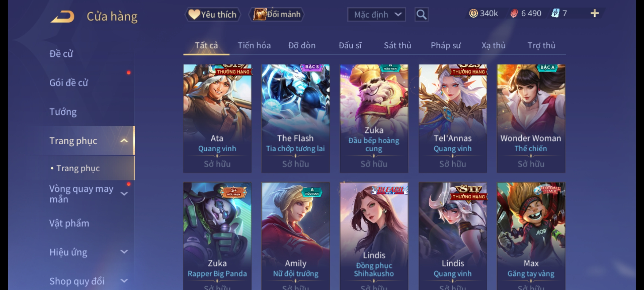
Task: Expand the Hiệu ứng sidebar section
Action: [124, 252]
